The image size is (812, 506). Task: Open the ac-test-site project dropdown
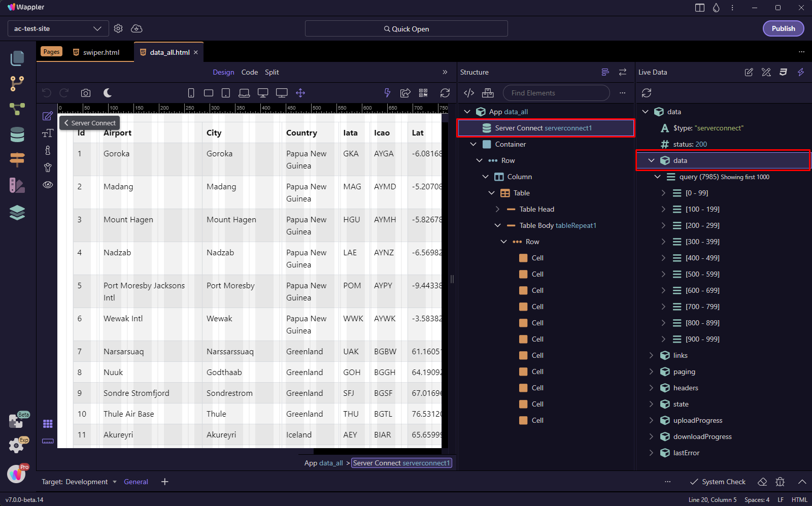(58, 28)
